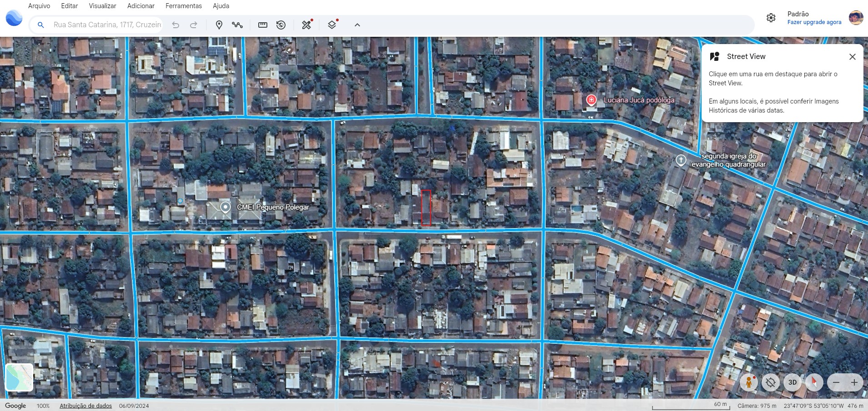Collapse the toolbar with the chevron
This screenshot has width=868, height=411.
(x=357, y=25)
